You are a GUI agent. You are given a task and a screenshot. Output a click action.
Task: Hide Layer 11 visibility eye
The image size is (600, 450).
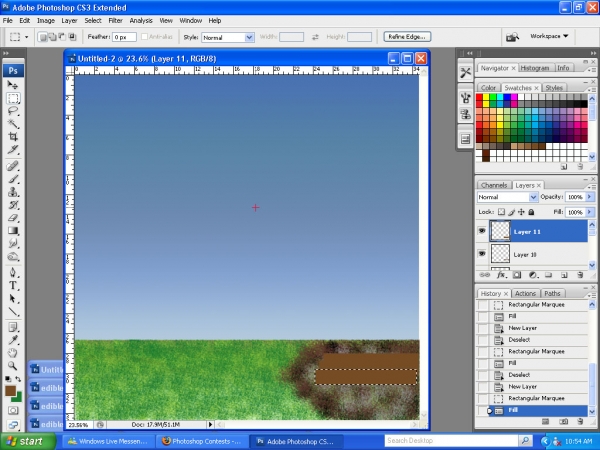click(482, 231)
